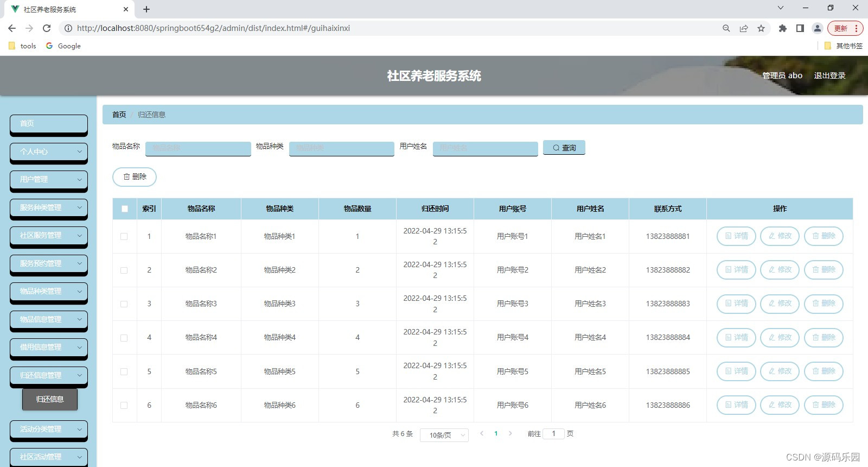Screen dimensions: 868x467
Task: Click 删除 for row 物品名称1
Action: click(x=824, y=236)
